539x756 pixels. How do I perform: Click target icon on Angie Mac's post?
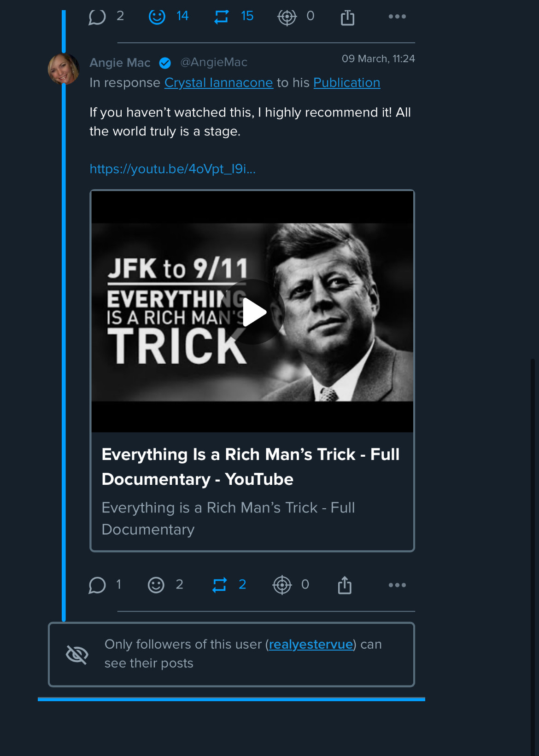point(282,585)
